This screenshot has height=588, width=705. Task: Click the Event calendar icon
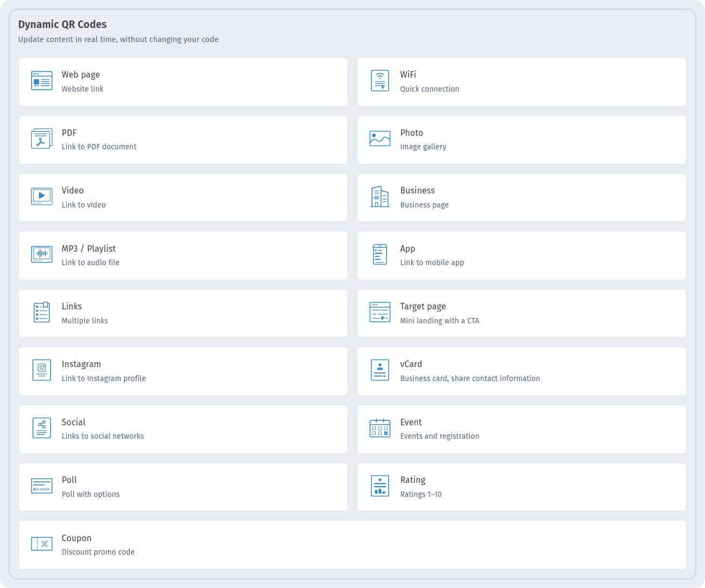tap(380, 428)
